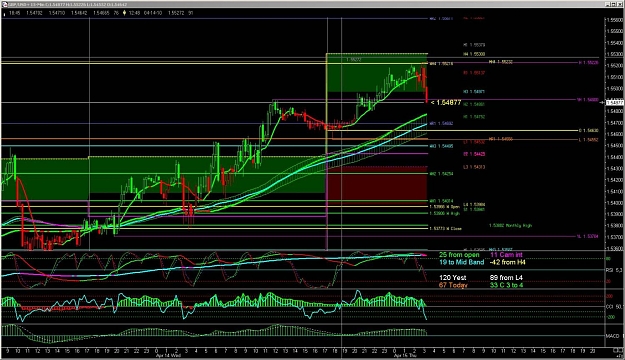Maximize the chart window

coord(614,4)
